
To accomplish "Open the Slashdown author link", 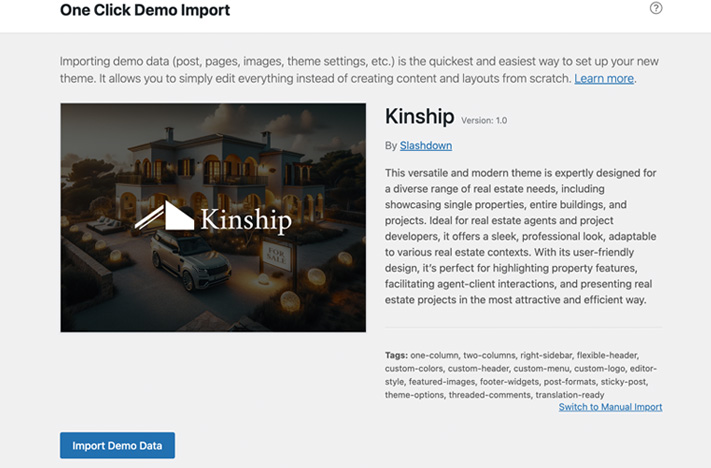I will tap(426, 146).
